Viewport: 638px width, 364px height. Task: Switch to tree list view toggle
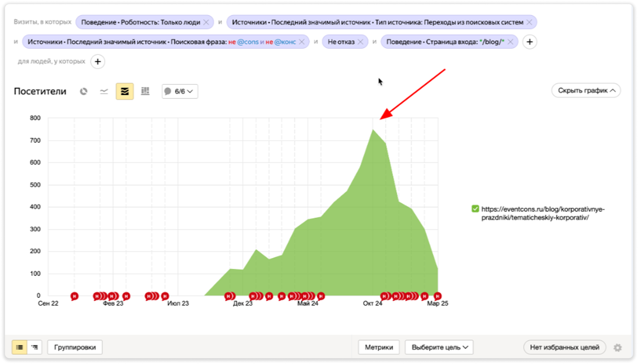[x=35, y=347]
